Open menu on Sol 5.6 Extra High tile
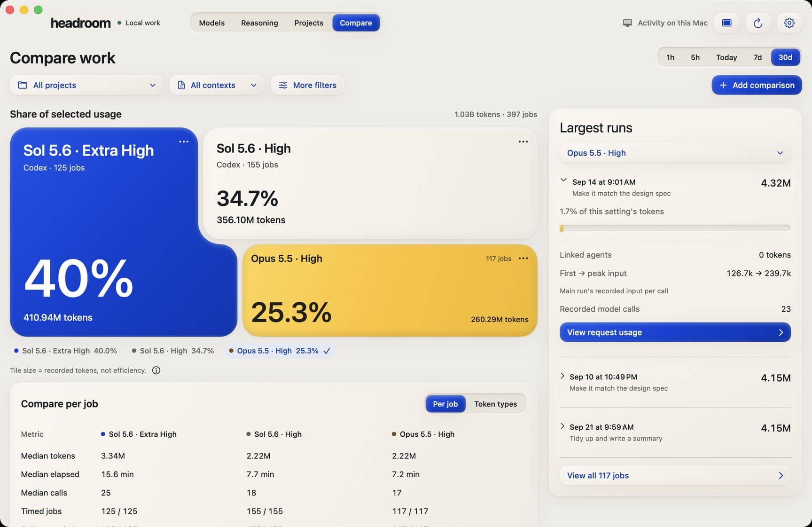The image size is (812, 527). pos(184,142)
